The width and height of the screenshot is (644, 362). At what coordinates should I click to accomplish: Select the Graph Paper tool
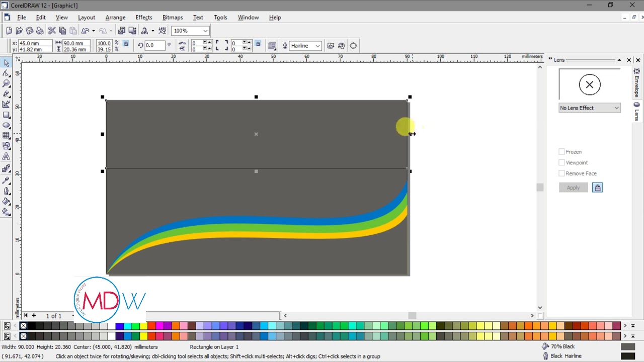tap(6, 135)
